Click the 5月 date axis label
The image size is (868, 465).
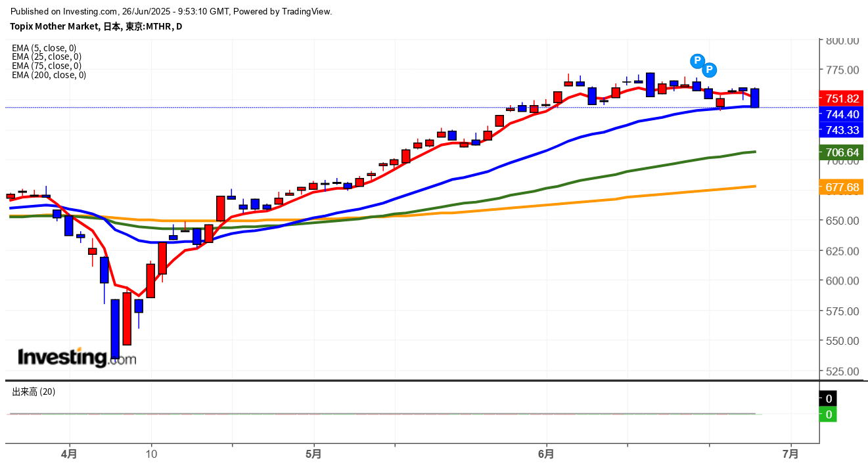313,454
